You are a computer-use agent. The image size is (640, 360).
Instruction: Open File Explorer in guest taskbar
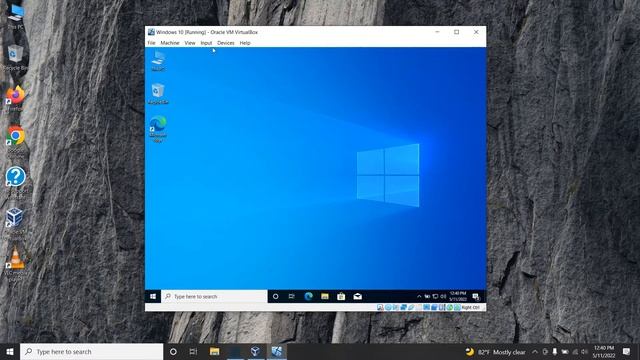(x=324, y=296)
